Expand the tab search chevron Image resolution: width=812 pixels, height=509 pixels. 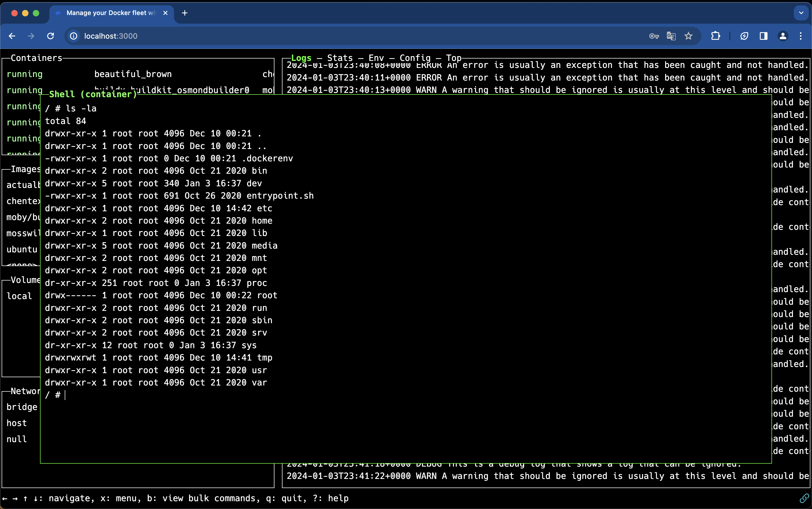801,13
